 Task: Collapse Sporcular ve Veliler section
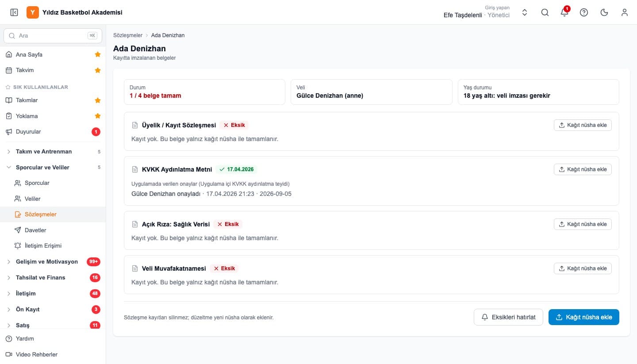coord(53,168)
